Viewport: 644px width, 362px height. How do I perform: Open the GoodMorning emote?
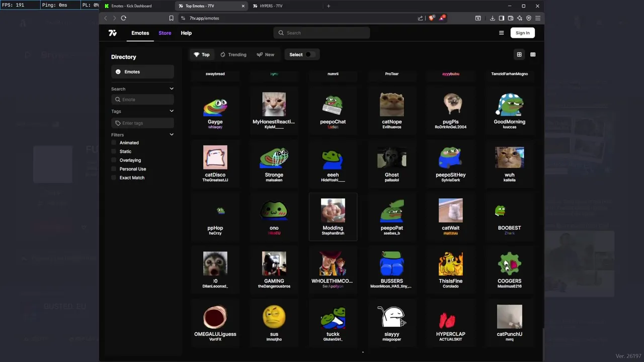pos(510,111)
